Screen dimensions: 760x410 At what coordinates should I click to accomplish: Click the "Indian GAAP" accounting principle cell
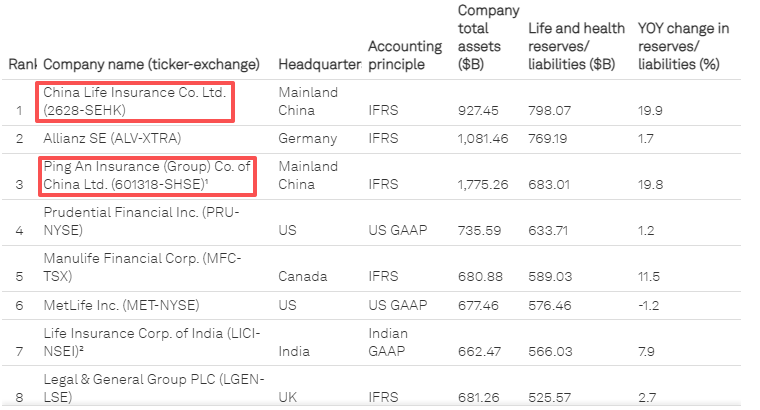point(388,341)
